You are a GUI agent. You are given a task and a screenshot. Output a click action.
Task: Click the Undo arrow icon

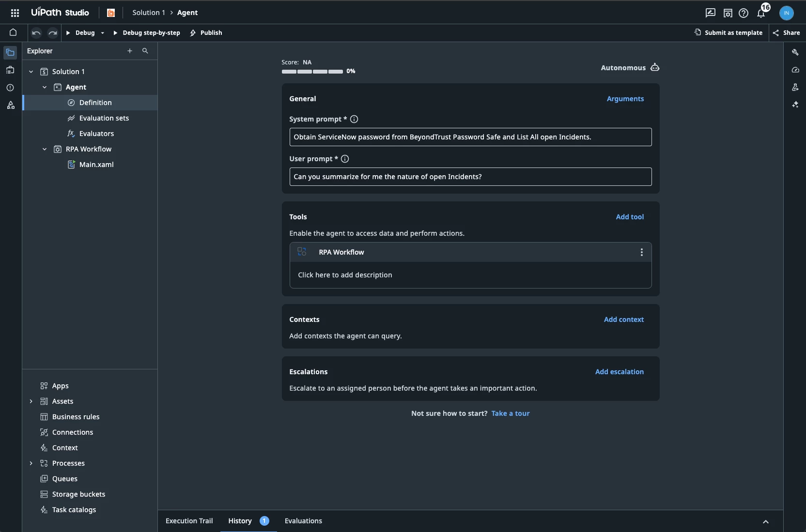(x=36, y=33)
